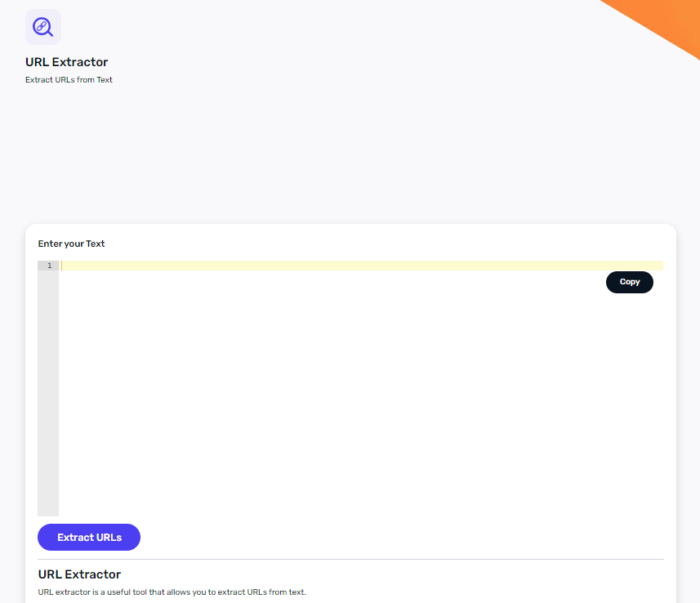Screen dimensions: 700x603
Task: Click the chain link symbol inside the logo
Action: (41, 25)
